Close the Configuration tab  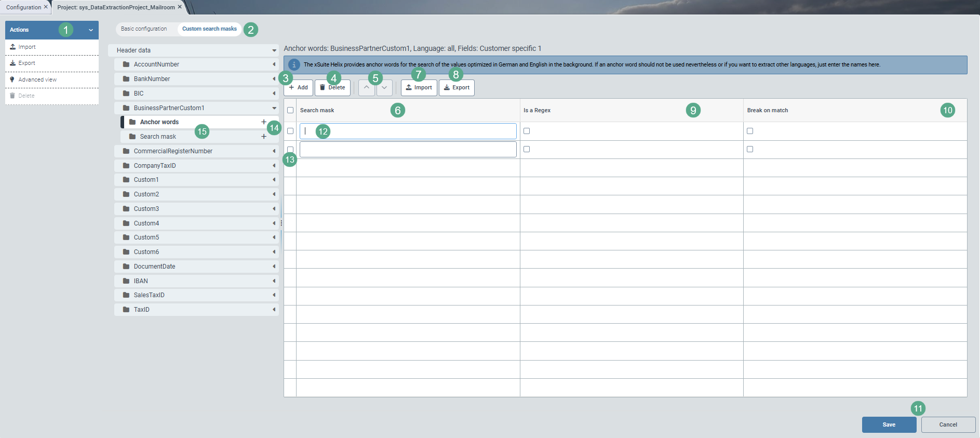point(46,7)
